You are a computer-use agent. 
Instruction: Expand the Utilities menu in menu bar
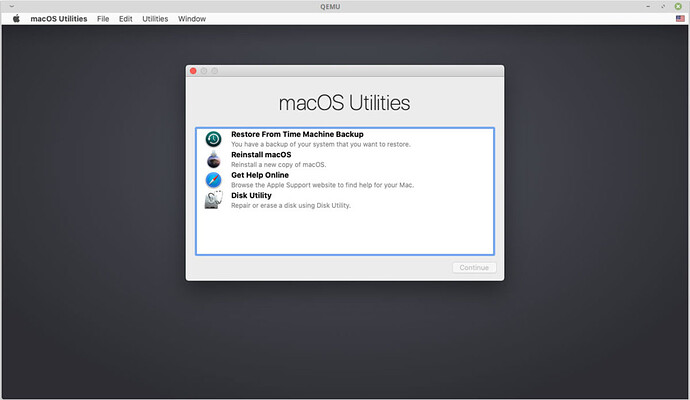pyautogui.click(x=155, y=19)
